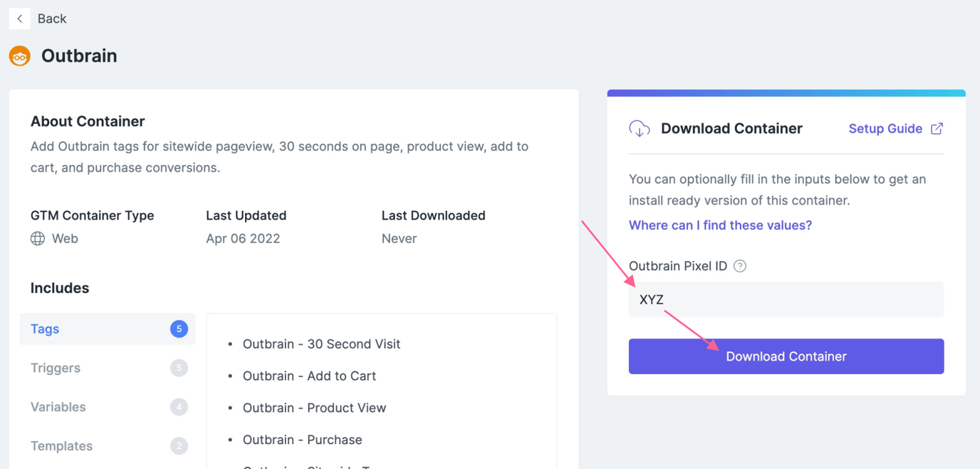This screenshot has height=469, width=980.
Task: Click the Triggers count badge
Action: (x=179, y=368)
